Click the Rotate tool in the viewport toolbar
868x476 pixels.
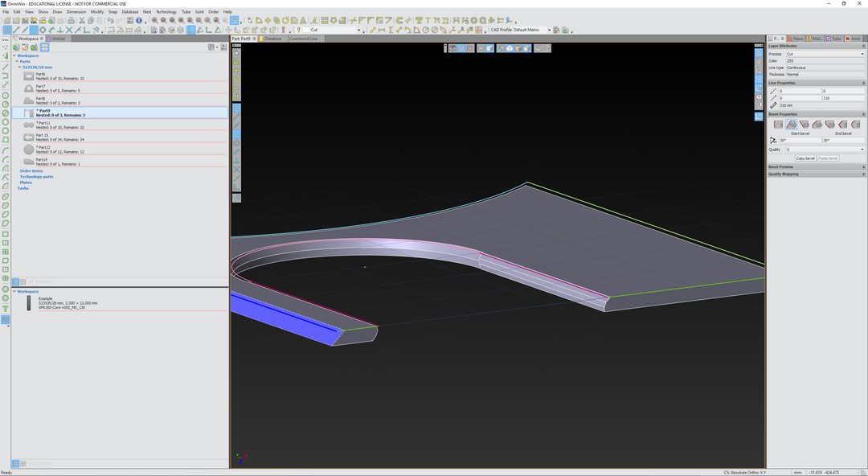(237, 80)
